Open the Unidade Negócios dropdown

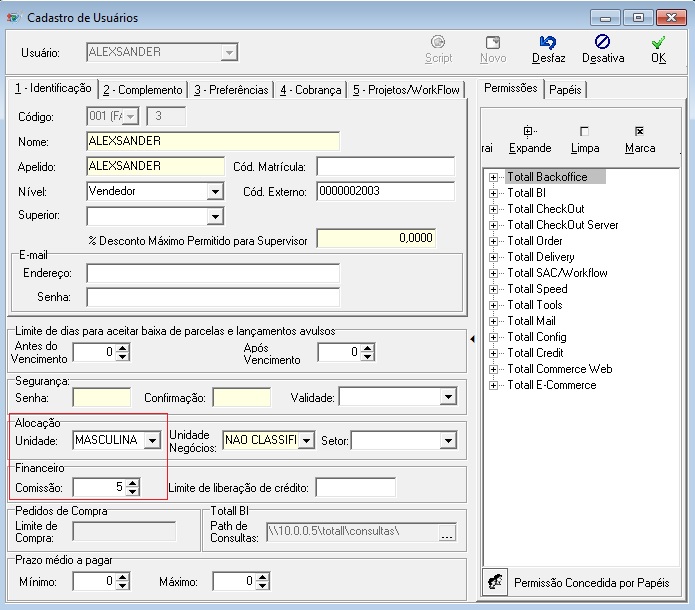(306, 440)
